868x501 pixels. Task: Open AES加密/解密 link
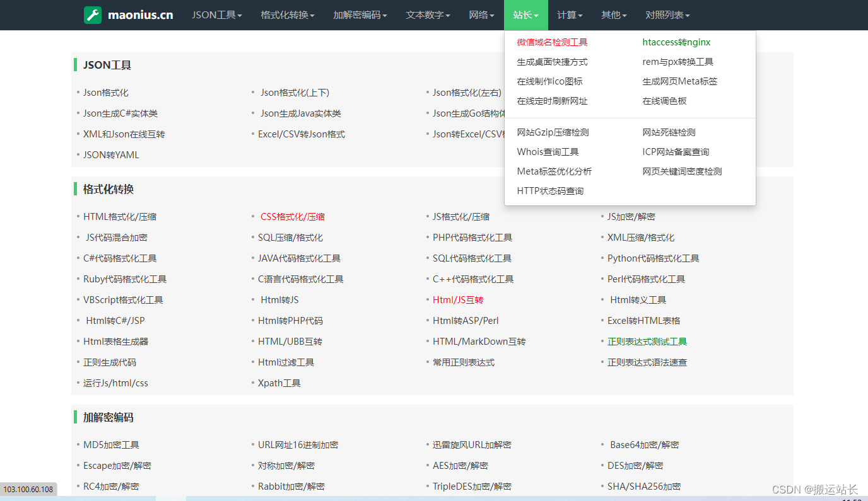coord(460,466)
